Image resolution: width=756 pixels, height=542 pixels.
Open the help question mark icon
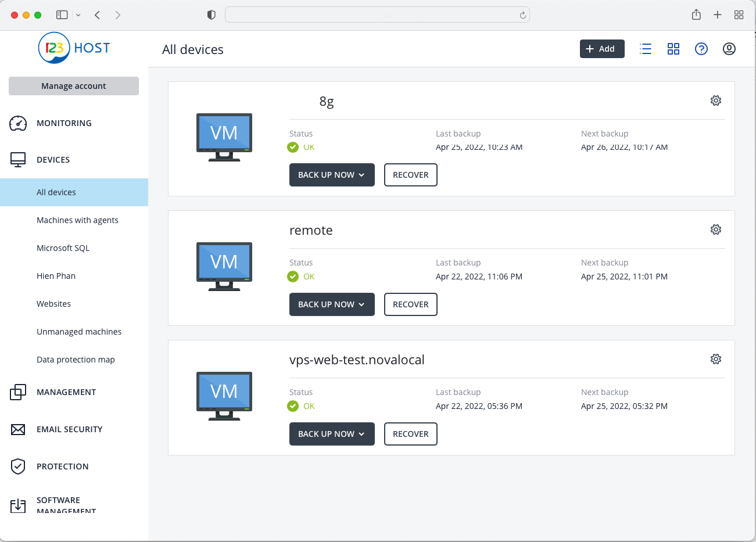click(701, 49)
